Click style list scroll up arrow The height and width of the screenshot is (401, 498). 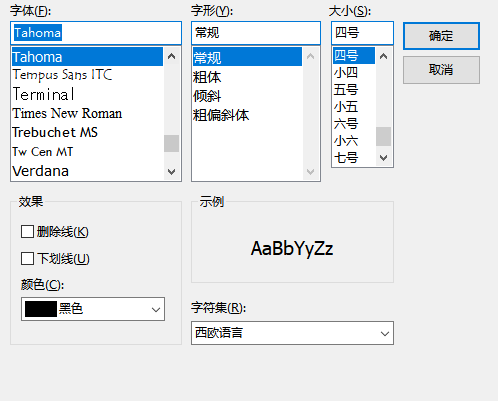[x=311, y=56]
